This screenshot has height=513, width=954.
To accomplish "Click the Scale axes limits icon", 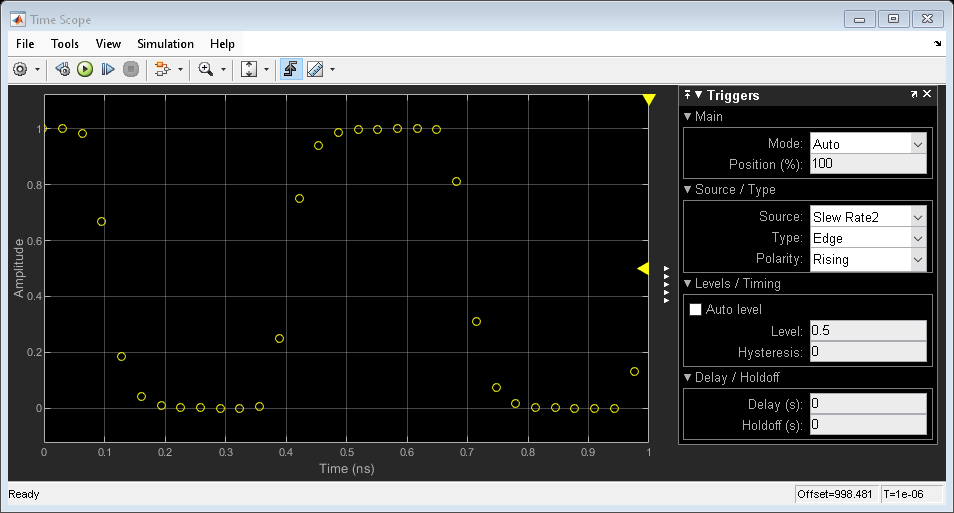I will [x=250, y=69].
